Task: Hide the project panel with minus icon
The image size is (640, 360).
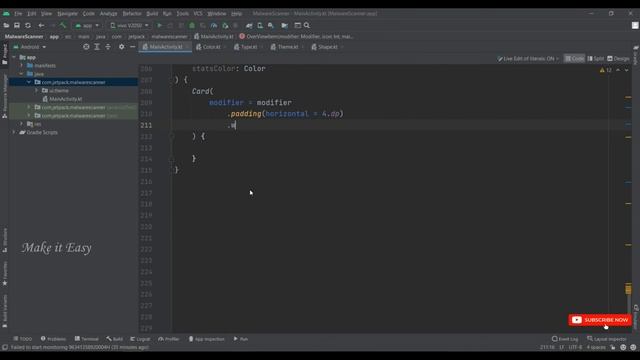Action: pyautogui.click(x=133, y=47)
